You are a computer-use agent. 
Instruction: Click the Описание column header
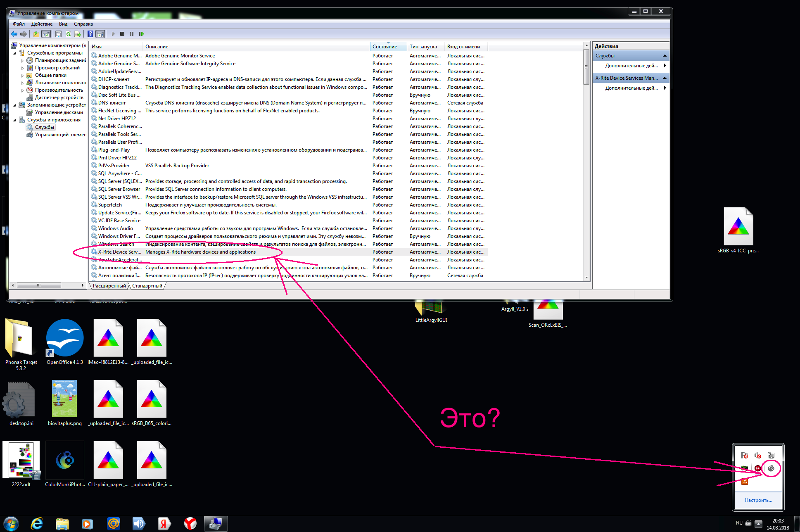tap(256, 47)
